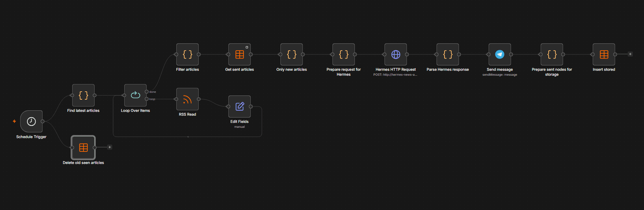Click the done output of Loop Over Items
Image resolution: width=644 pixels, height=210 pixels.
pyautogui.click(x=147, y=92)
